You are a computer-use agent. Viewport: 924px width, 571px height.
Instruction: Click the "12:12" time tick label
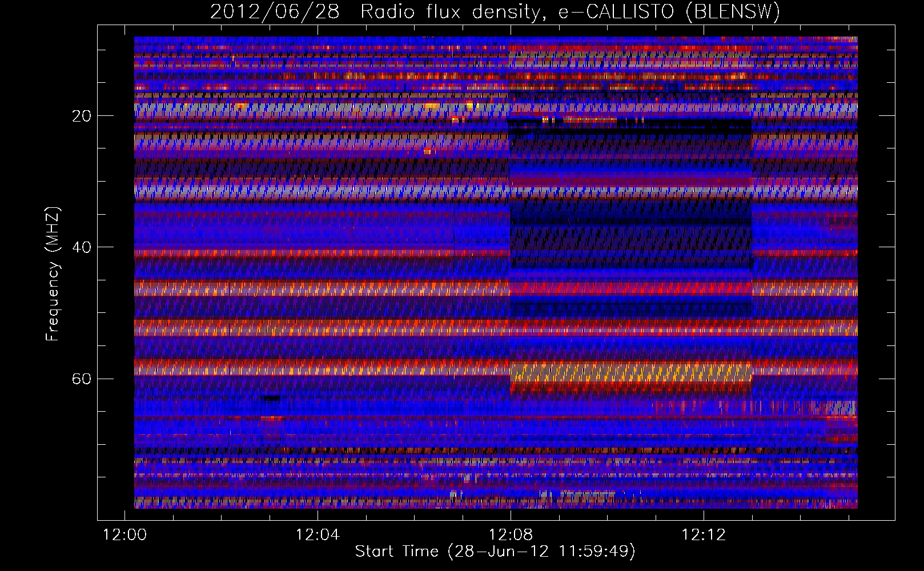[x=704, y=535]
